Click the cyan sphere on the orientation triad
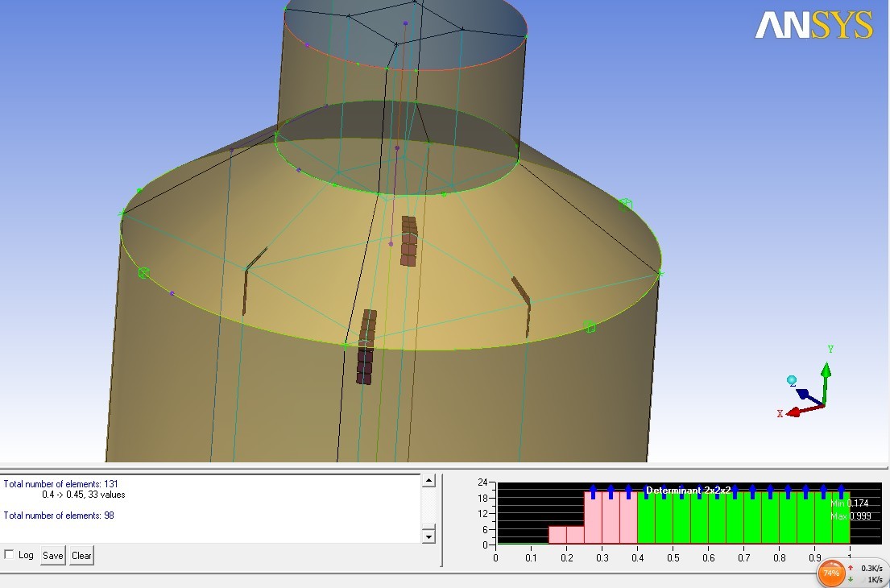This screenshot has width=890, height=588. click(792, 380)
